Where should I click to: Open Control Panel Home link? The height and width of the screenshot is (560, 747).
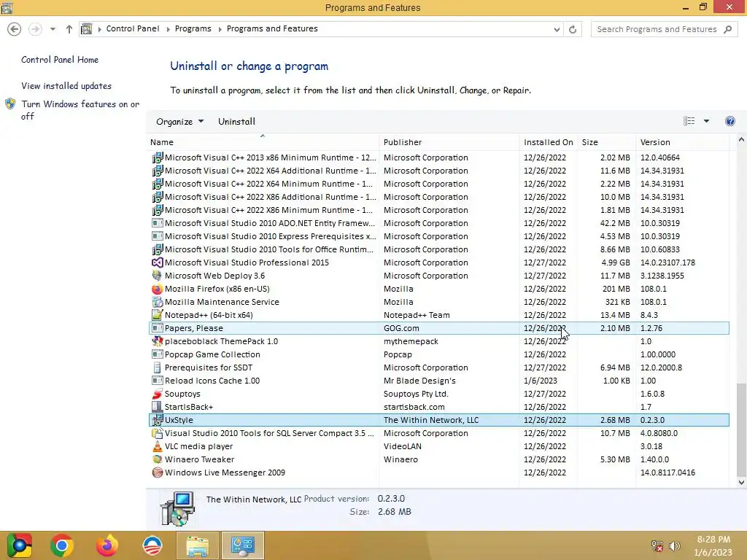tap(60, 60)
